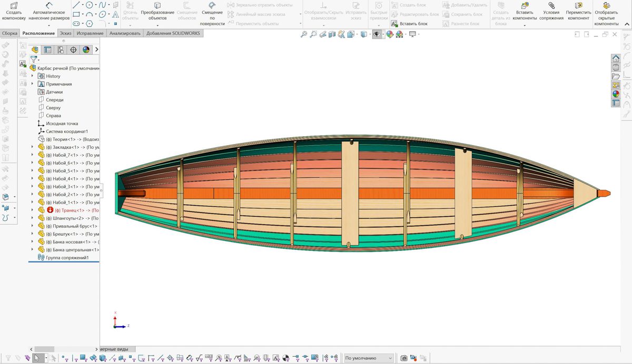
Task: Open the Edit Appearance color ball
Action: point(390,34)
